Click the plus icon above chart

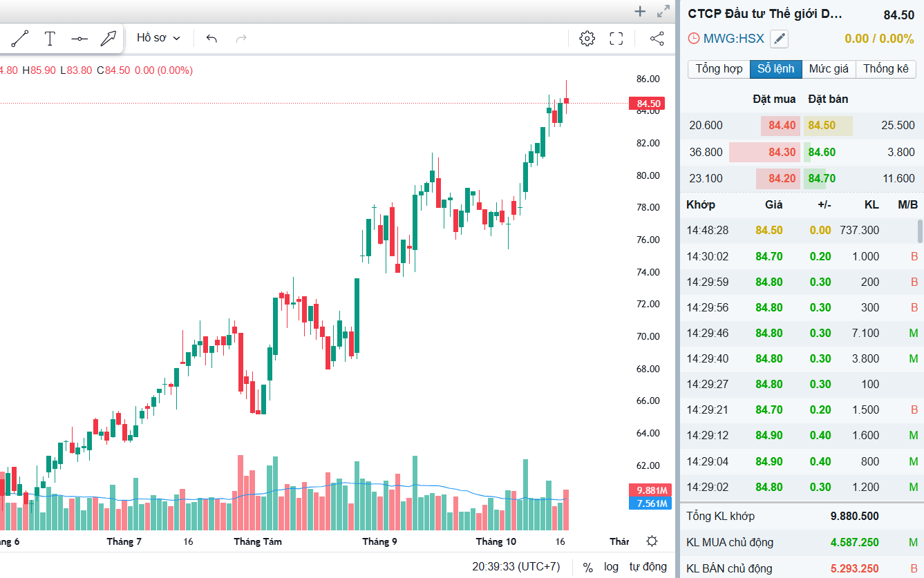(640, 11)
